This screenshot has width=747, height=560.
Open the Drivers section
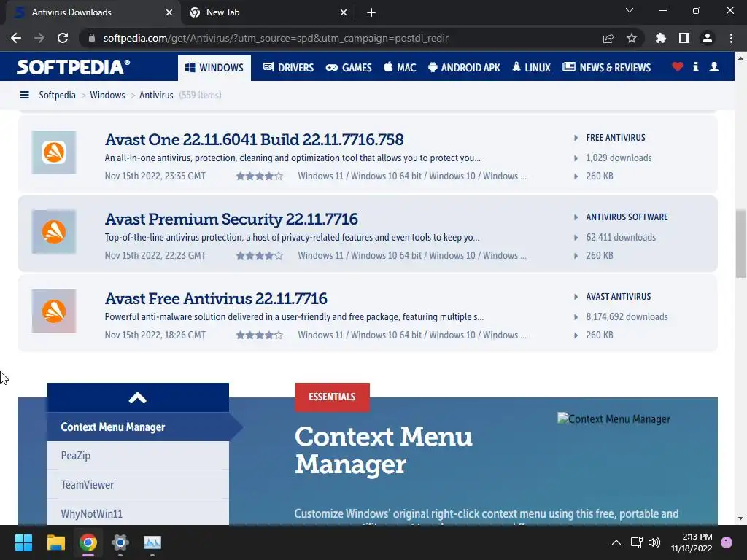pyautogui.click(x=288, y=68)
